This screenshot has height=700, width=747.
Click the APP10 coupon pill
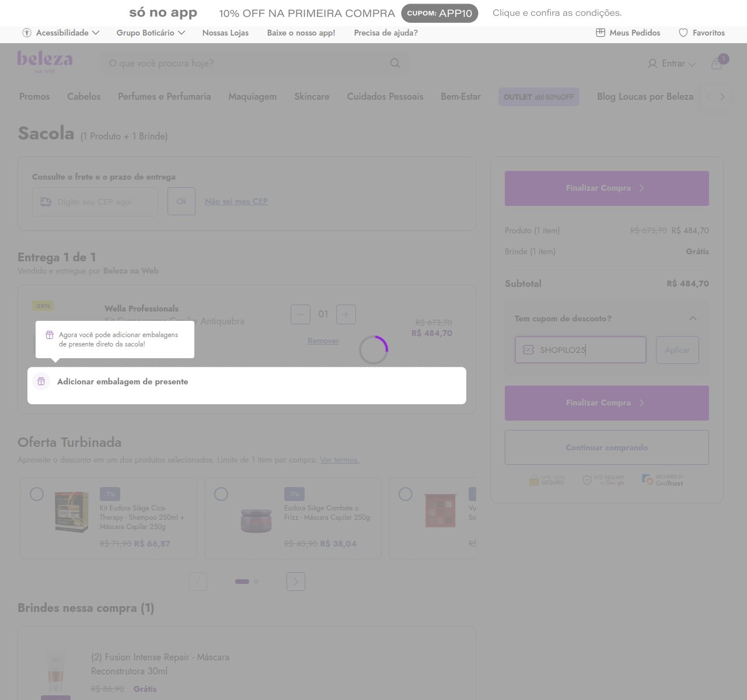click(x=439, y=13)
